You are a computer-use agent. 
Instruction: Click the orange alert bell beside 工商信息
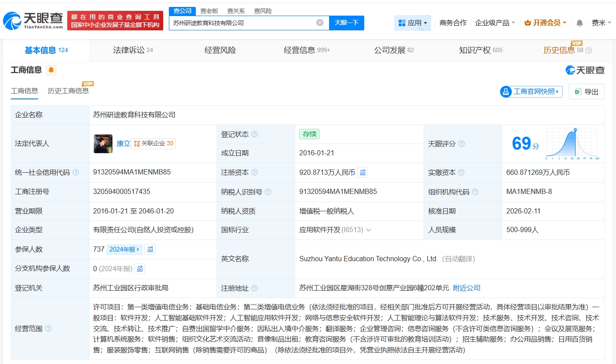tap(51, 70)
